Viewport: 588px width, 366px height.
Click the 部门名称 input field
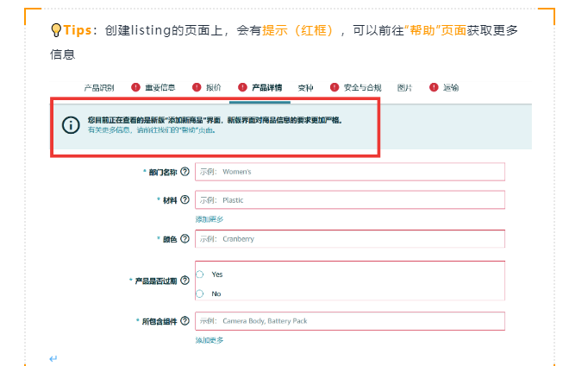click(349, 172)
